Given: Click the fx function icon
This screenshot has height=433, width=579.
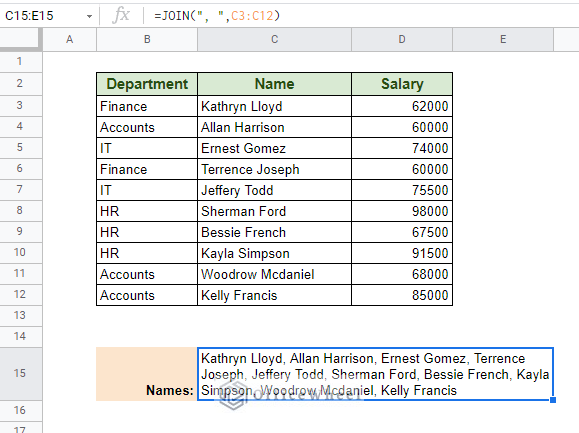Looking at the screenshot, I should coord(121,16).
